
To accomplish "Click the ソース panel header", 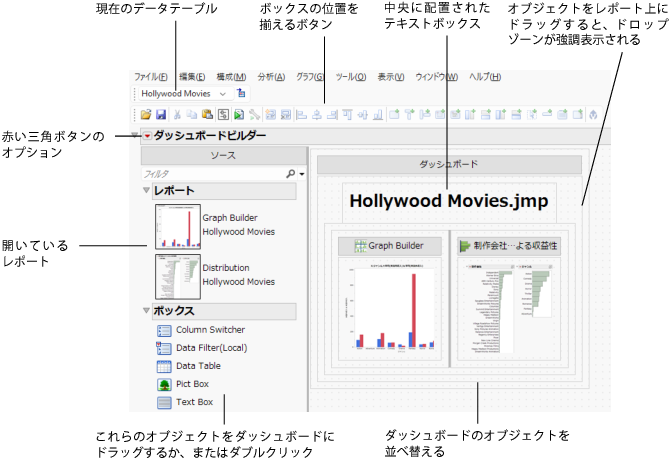I will pyautogui.click(x=223, y=156).
